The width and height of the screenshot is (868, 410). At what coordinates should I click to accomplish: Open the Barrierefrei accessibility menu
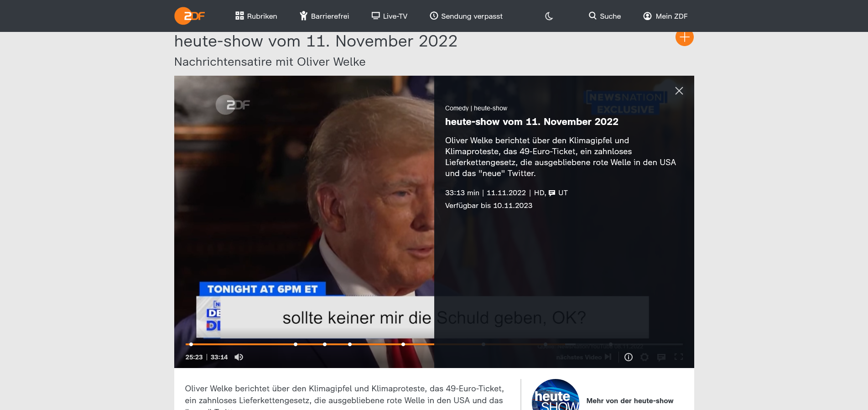(x=324, y=16)
